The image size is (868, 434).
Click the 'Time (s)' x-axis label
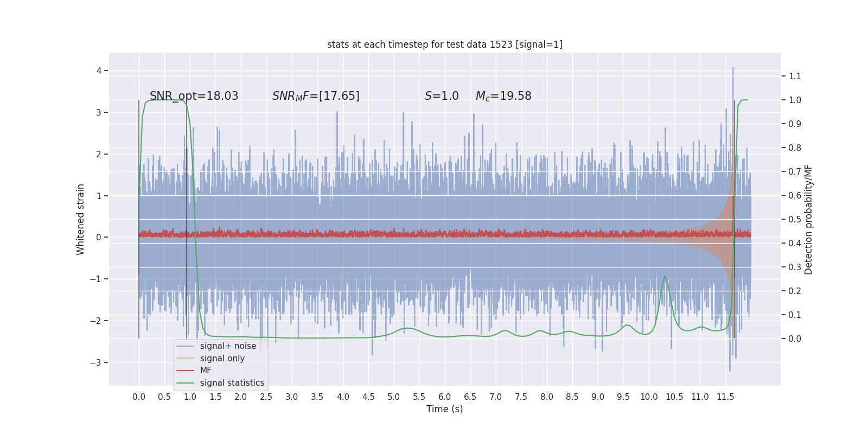coord(445,409)
